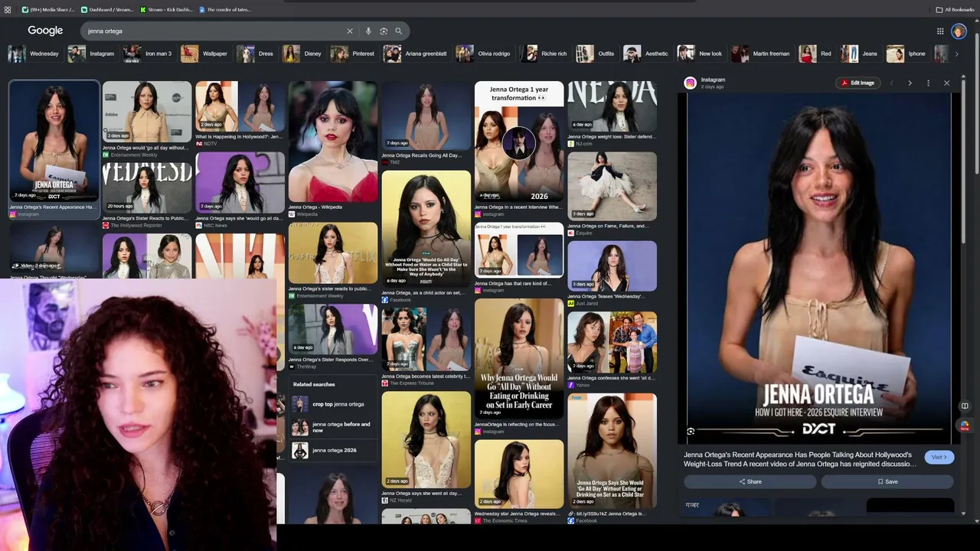Screen dimensions: 980x551
Task: Visit the source page of the preview
Action: coord(939,457)
